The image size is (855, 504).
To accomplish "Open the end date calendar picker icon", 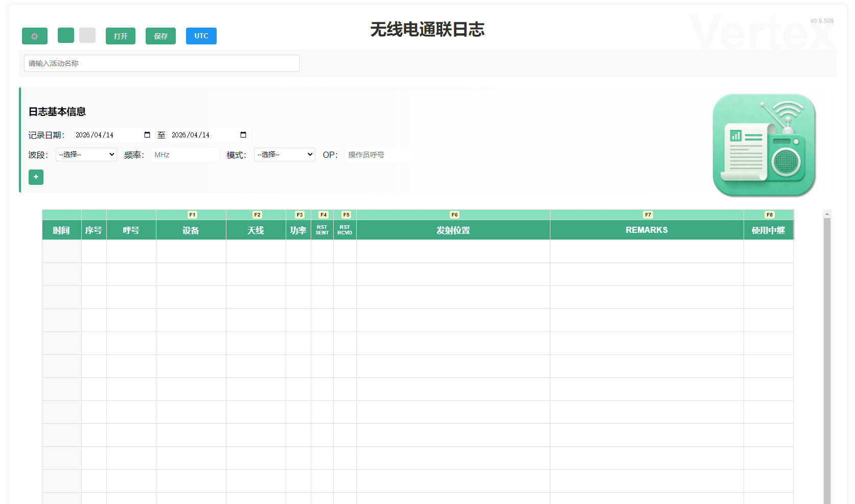I will [x=242, y=134].
